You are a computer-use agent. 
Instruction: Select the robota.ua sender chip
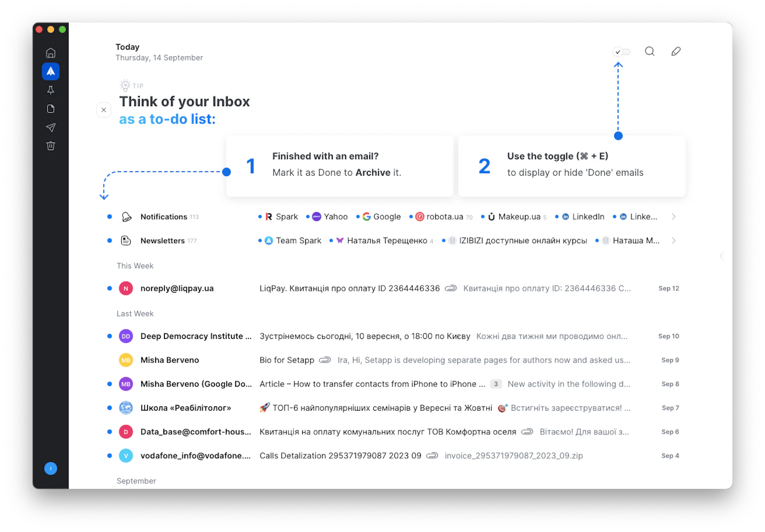click(x=443, y=217)
